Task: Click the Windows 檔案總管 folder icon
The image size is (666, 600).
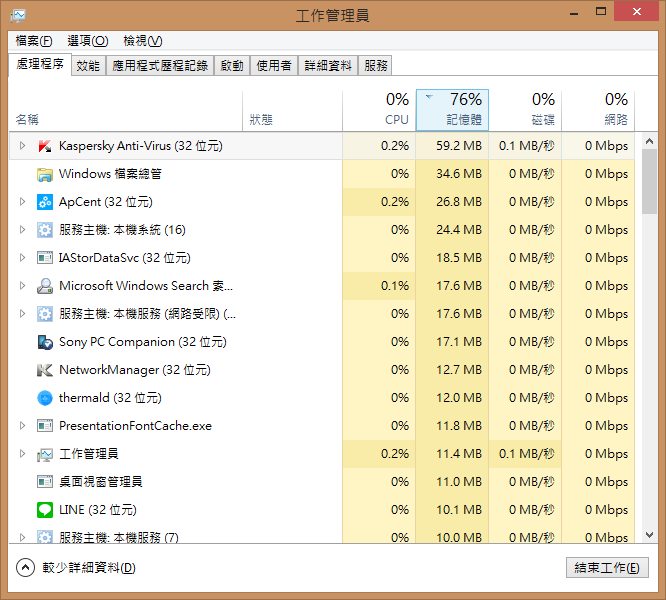Action: pos(45,174)
